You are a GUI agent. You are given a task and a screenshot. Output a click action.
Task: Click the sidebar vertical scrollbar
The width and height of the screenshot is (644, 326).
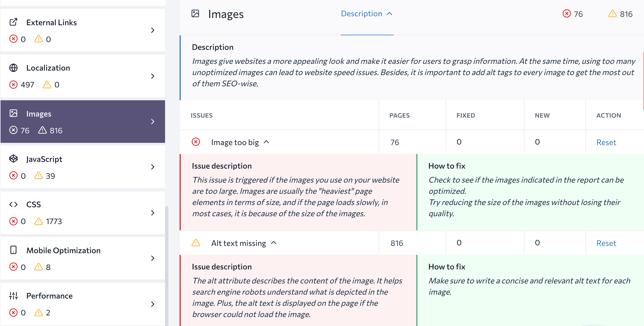click(x=167, y=266)
